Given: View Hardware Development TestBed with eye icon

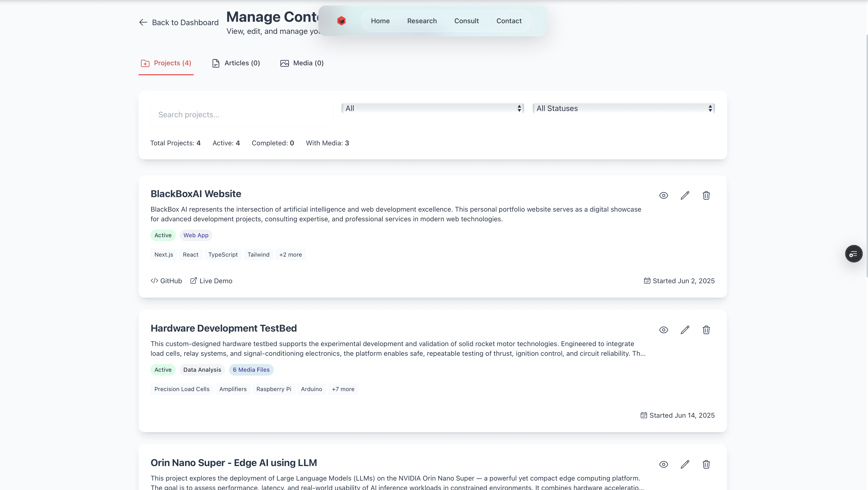Looking at the screenshot, I should coord(663,330).
